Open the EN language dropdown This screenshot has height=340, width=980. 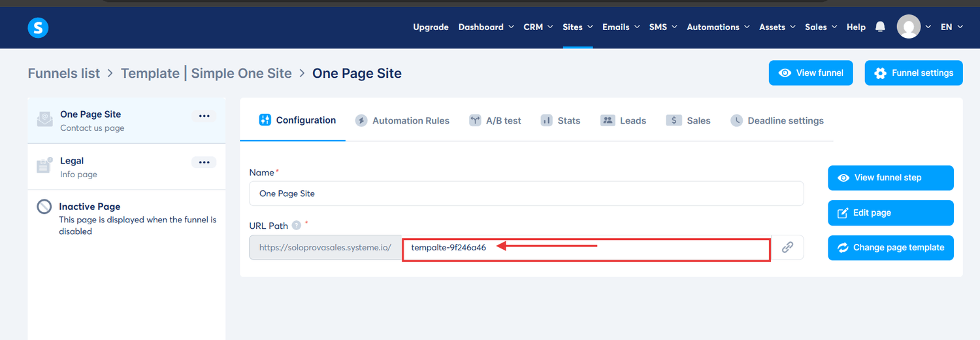pos(951,27)
